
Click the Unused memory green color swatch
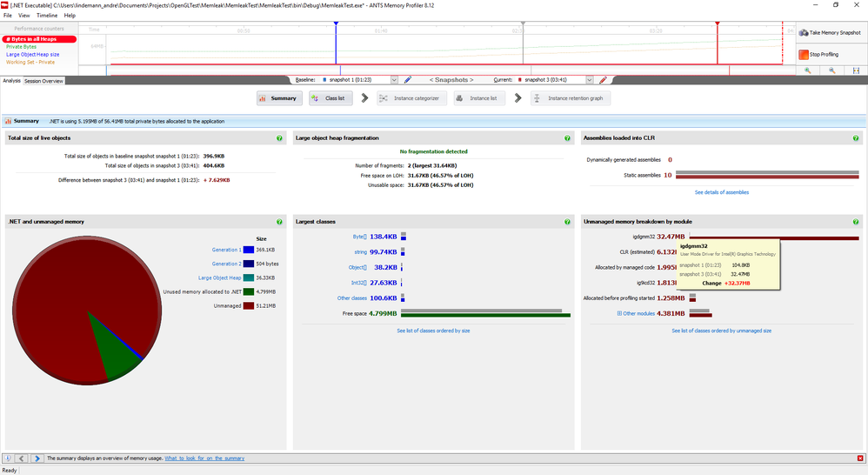[x=249, y=292]
